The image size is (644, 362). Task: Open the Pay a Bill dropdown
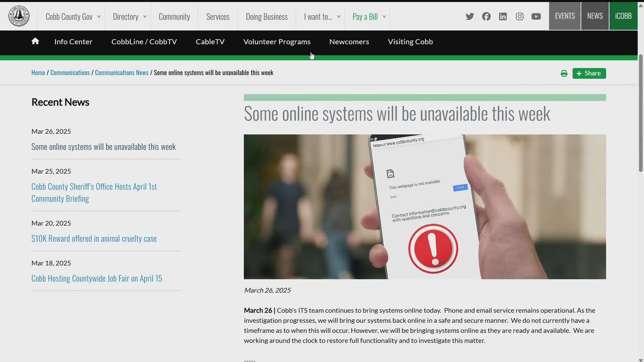point(369,17)
